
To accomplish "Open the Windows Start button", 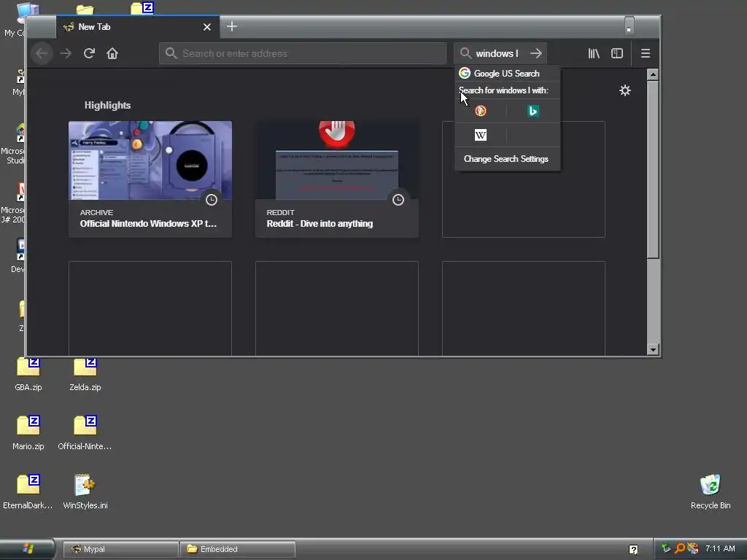I will 27,549.
